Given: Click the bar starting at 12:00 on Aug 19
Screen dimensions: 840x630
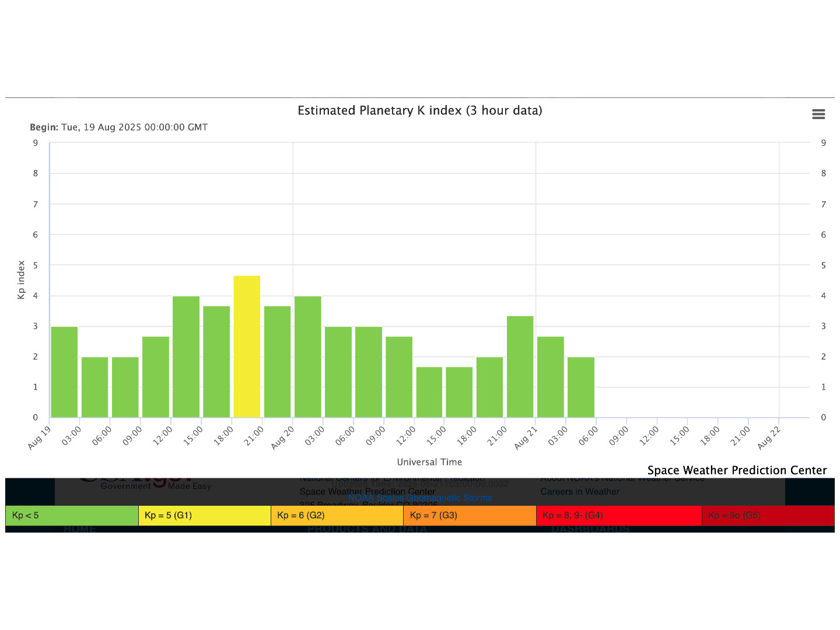Looking at the screenshot, I should coord(186,357).
